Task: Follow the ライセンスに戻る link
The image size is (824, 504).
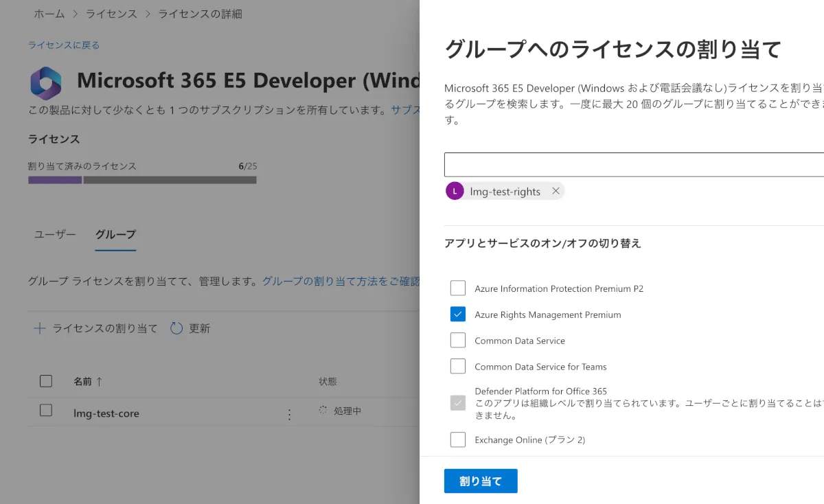Action: [x=64, y=45]
